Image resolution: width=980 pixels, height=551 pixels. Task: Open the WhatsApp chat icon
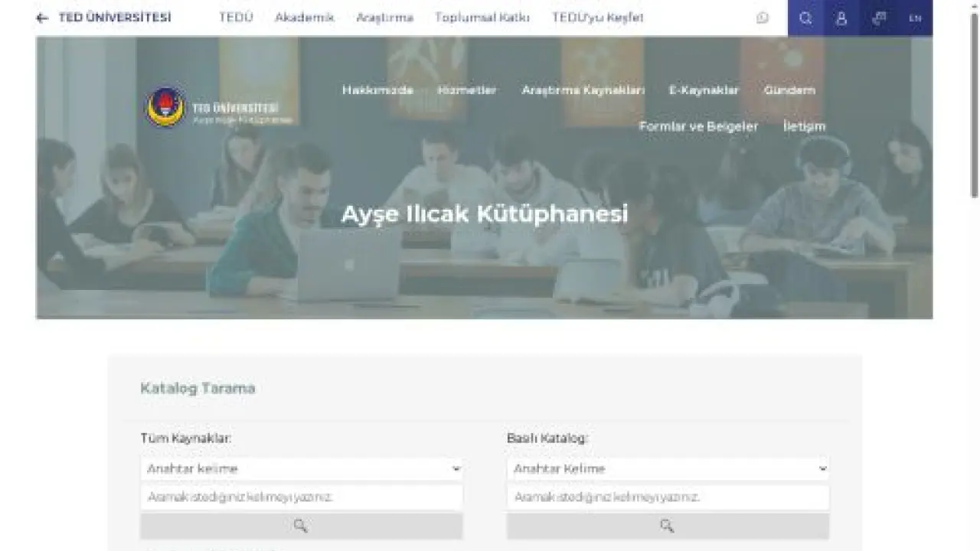click(763, 18)
